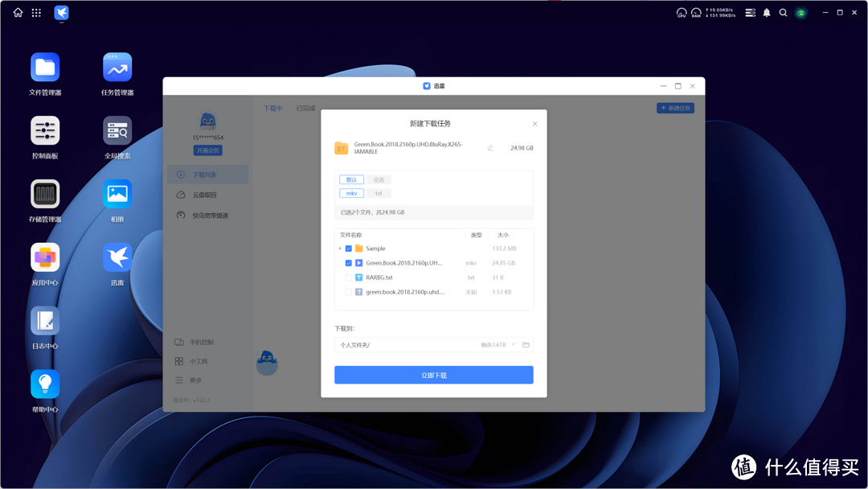Click the BT folder icon in dialog
Image resolution: width=868 pixels, height=489 pixels.
341,149
